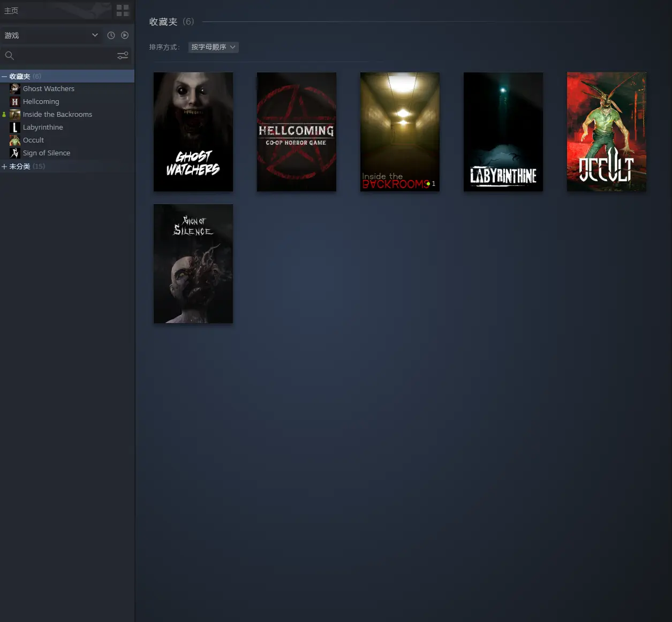
Task: Click the search magnifier icon
Action: point(10,55)
